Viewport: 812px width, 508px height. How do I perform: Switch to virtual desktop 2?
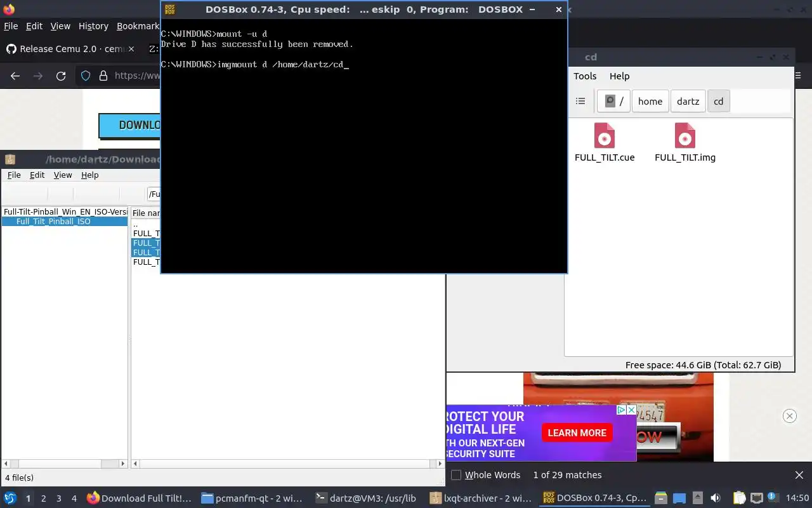tap(44, 498)
